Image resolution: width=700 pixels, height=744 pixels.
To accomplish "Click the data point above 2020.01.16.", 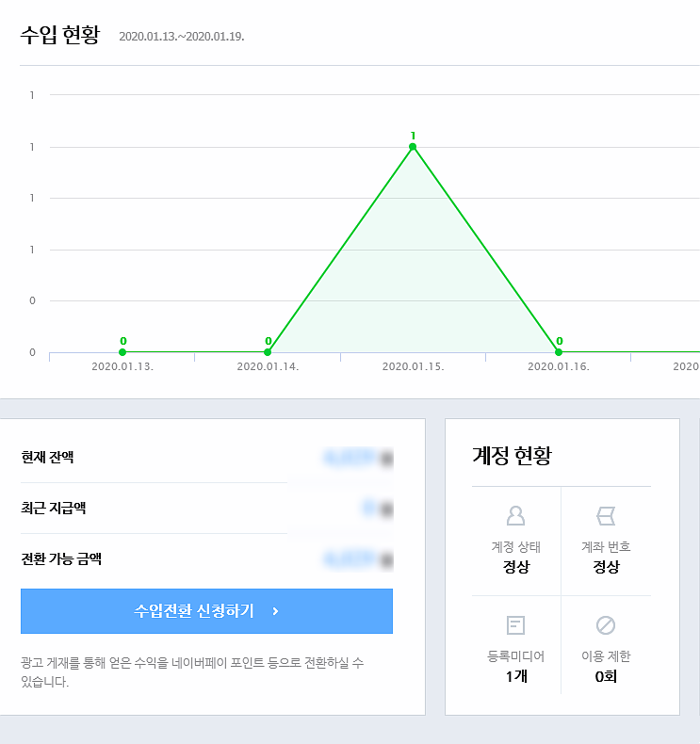I will pos(559,352).
